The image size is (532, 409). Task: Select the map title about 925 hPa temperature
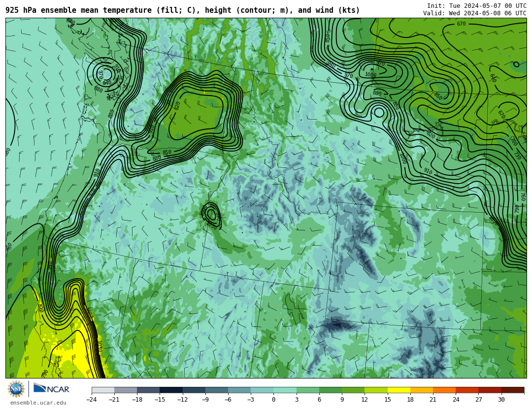point(183,10)
